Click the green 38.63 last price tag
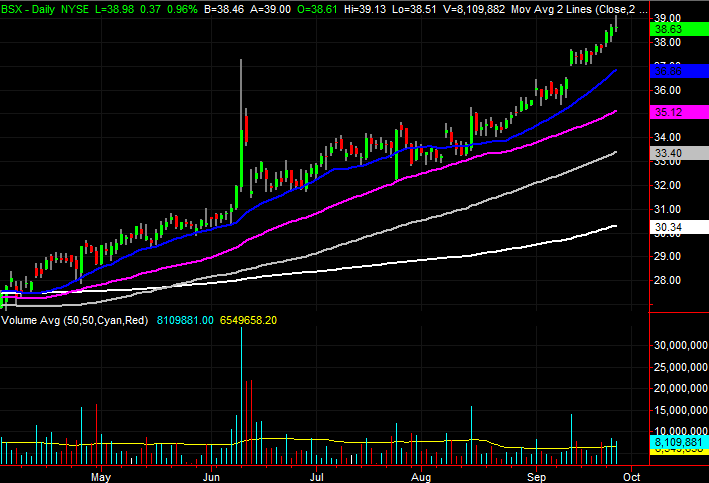The width and height of the screenshot is (709, 483). (679, 29)
